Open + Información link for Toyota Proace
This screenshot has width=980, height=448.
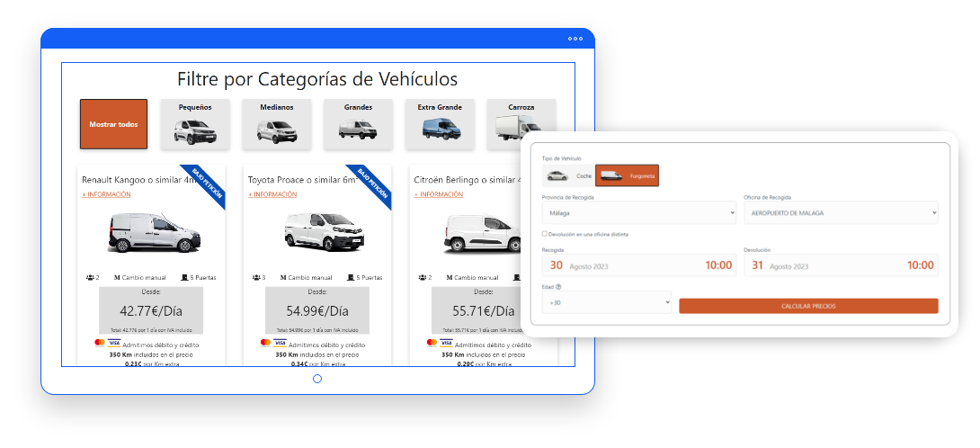(272, 194)
